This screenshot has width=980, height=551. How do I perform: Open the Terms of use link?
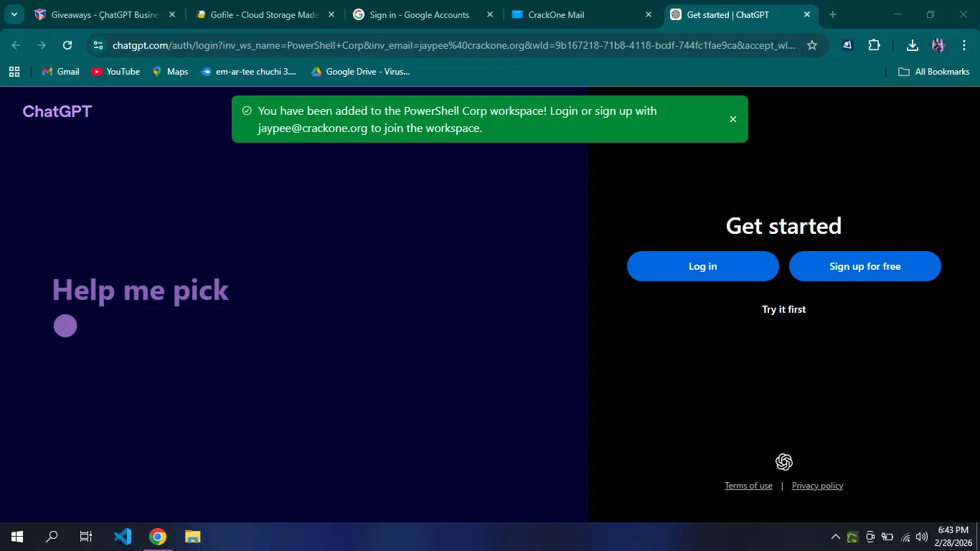(748, 486)
